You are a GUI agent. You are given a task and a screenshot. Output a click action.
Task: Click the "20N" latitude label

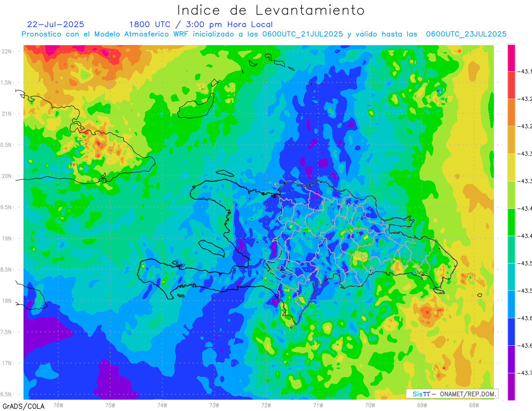(7, 176)
